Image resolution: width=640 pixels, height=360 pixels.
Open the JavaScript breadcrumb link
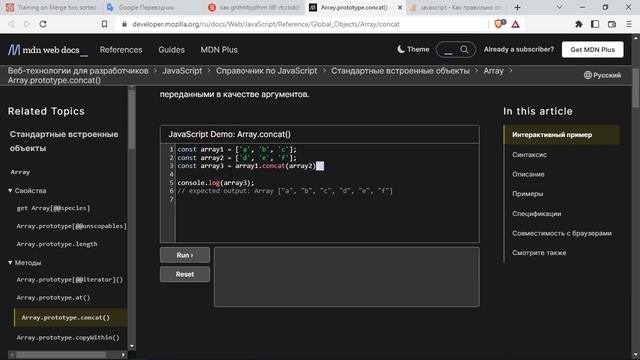pos(182,71)
